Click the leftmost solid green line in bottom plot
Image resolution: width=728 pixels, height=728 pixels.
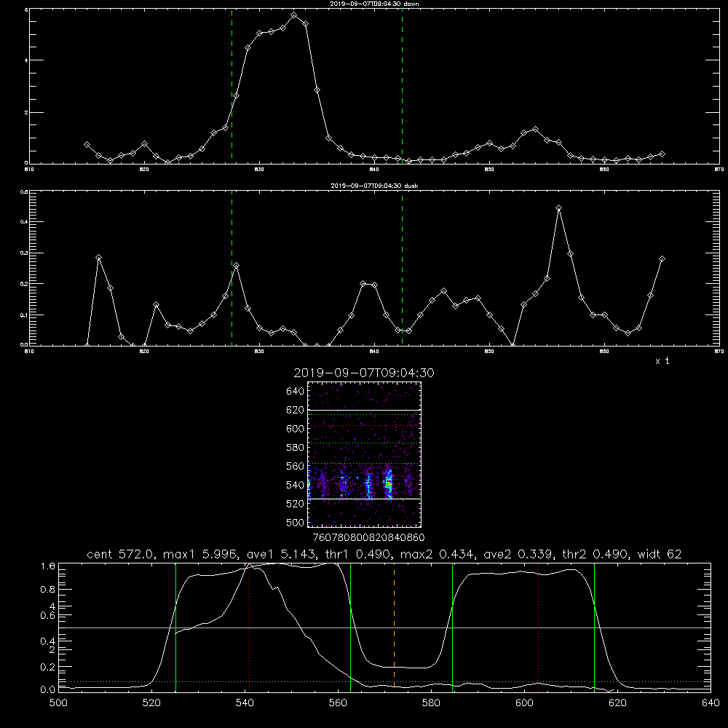pyautogui.click(x=175, y=627)
